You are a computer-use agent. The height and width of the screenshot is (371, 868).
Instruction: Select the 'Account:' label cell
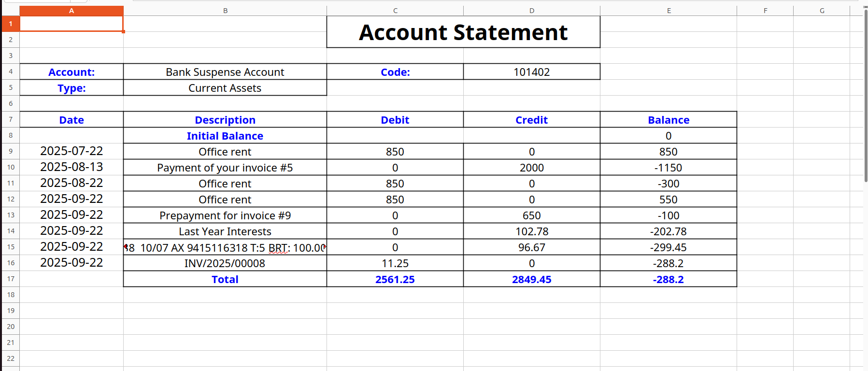tap(71, 71)
